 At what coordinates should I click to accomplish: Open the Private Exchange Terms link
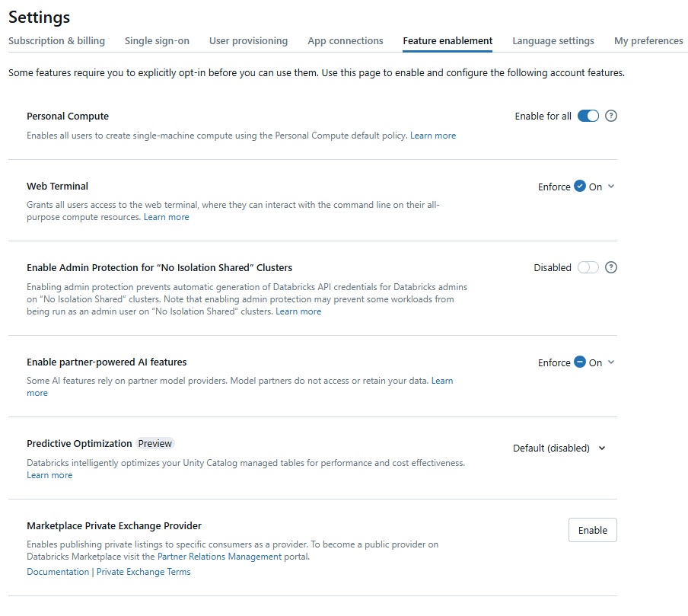(143, 571)
